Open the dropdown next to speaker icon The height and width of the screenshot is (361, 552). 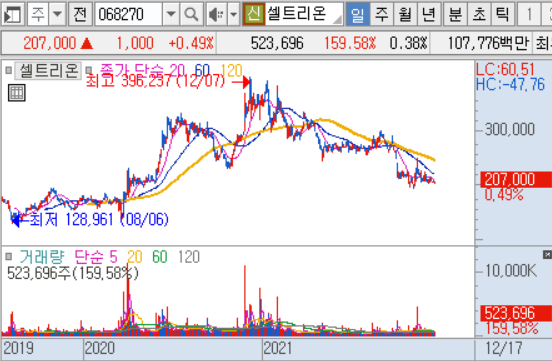233,14
